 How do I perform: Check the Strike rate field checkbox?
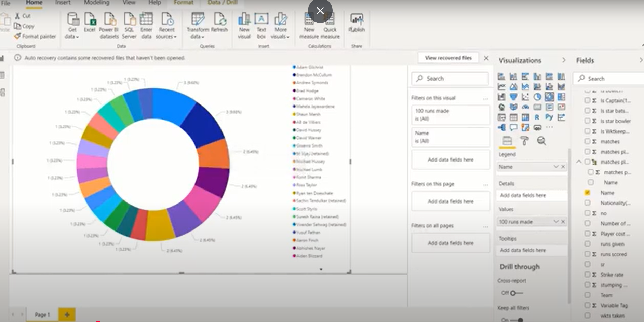(588, 275)
